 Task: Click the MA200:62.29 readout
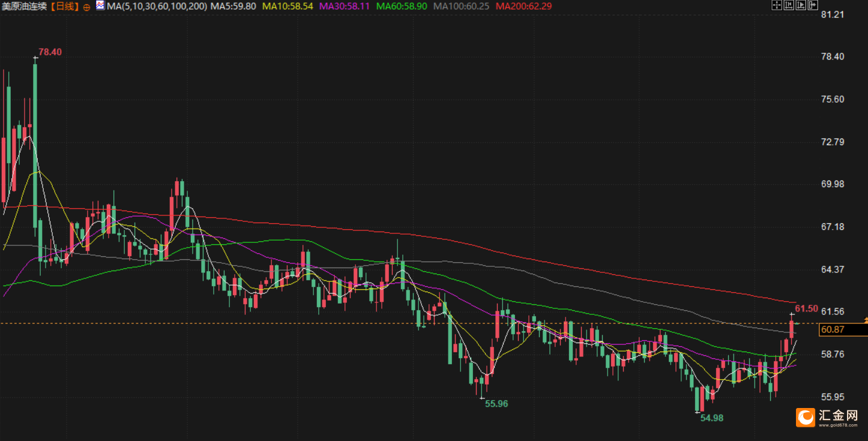[524, 7]
